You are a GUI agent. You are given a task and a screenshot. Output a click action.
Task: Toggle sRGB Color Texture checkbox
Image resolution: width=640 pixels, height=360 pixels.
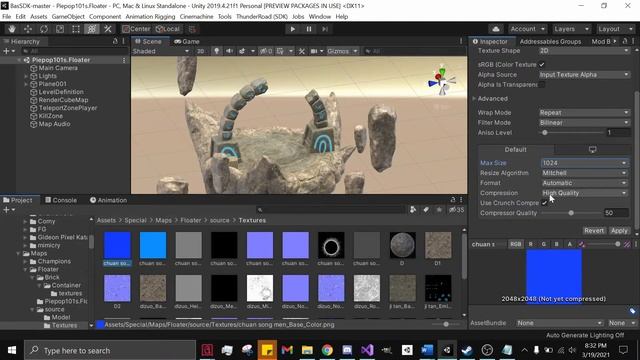(x=542, y=64)
